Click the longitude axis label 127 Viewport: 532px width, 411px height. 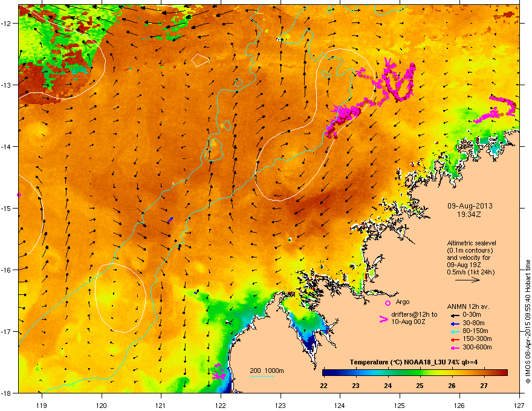coord(519,405)
